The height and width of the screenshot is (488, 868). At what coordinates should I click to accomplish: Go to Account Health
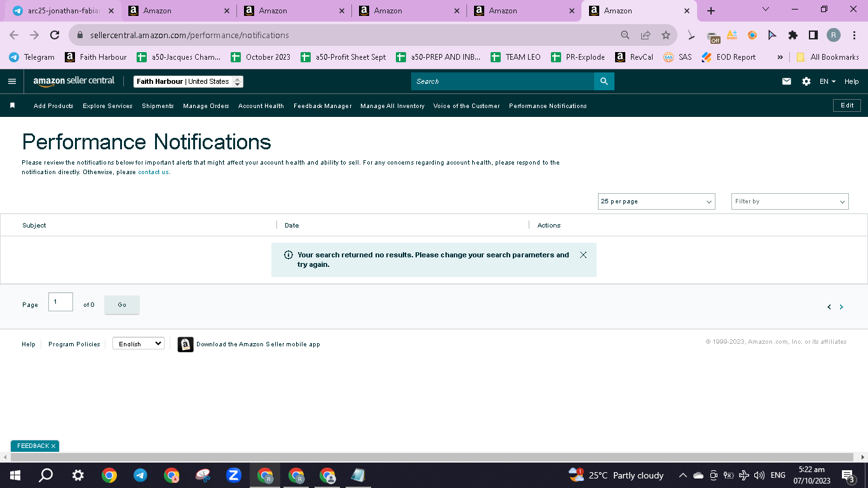click(x=261, y=106)
